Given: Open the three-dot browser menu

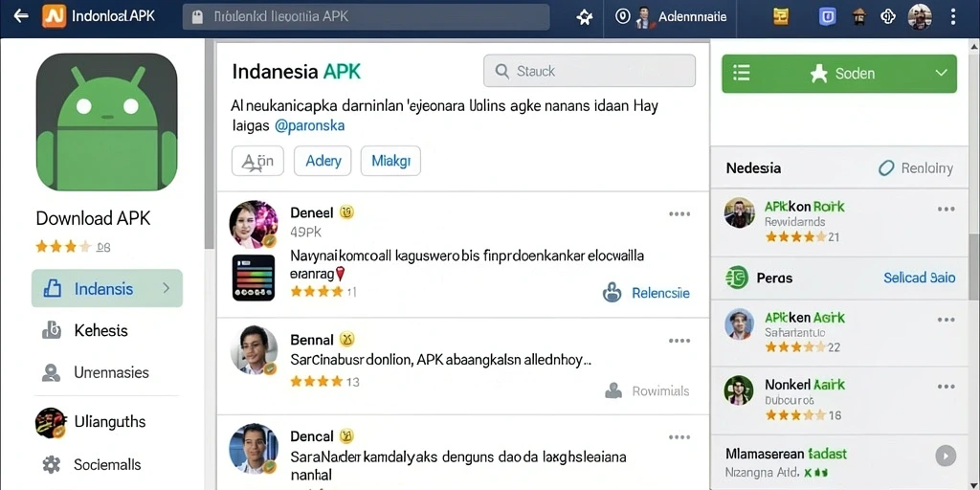Looking at the screenshot, I should [x=952, y=17].
